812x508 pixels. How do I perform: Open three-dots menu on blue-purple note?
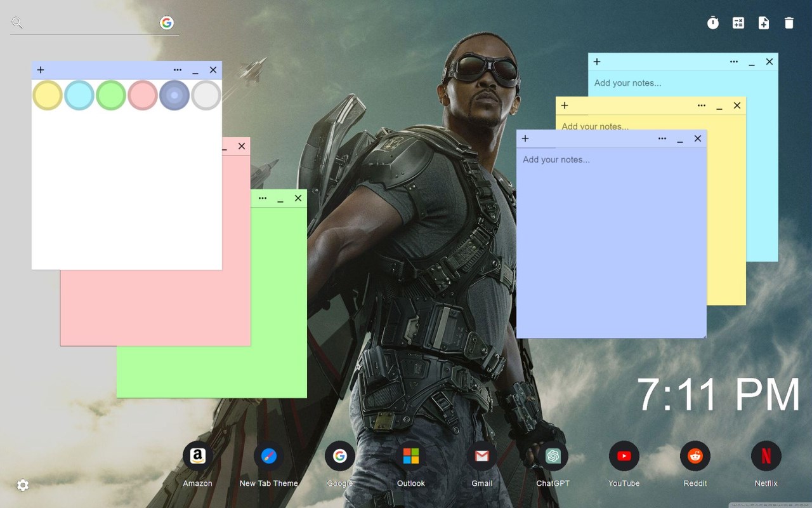(x=662, y=138)
